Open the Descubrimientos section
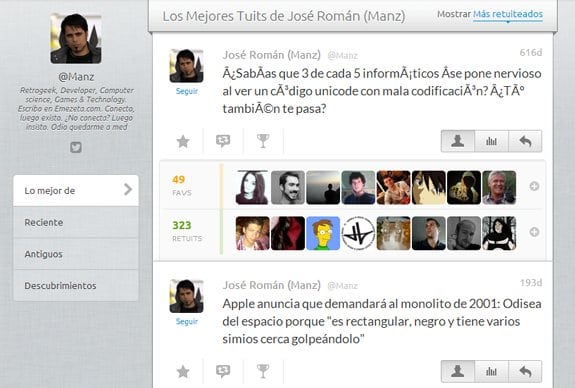 pos(76,285)
